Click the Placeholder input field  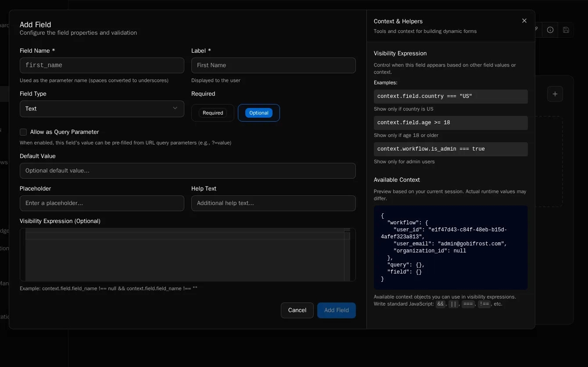(102, 203)
